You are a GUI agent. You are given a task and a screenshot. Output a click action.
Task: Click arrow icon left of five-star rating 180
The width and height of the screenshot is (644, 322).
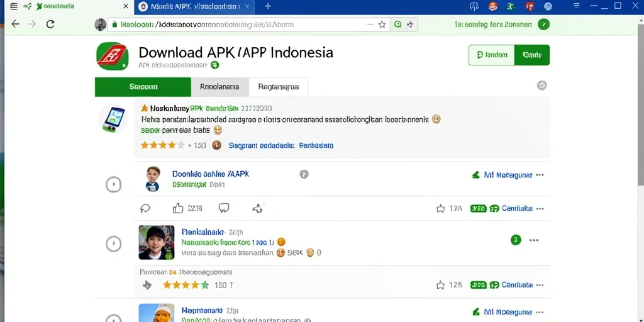[x=147, y=285]
